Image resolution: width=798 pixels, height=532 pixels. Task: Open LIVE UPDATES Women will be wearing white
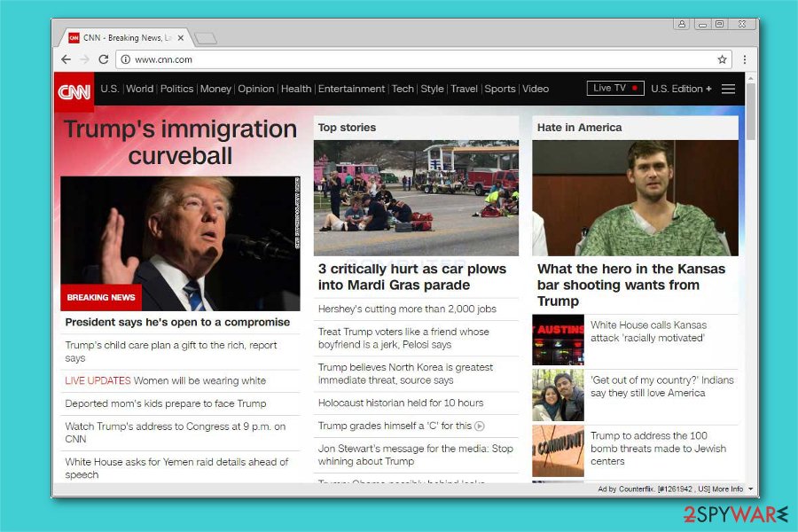click(166, 380)
